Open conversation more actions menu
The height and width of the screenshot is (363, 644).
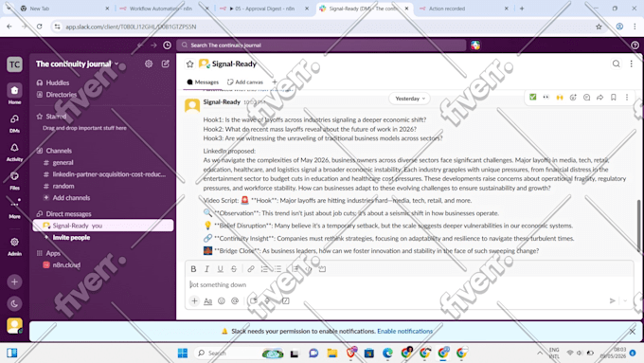(632, 64)
